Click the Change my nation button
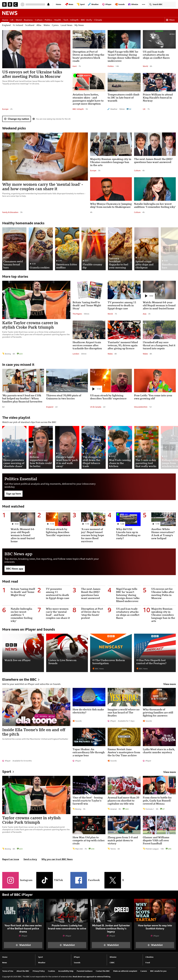Viewport: 178px width, 980px height. click(16, 119)
